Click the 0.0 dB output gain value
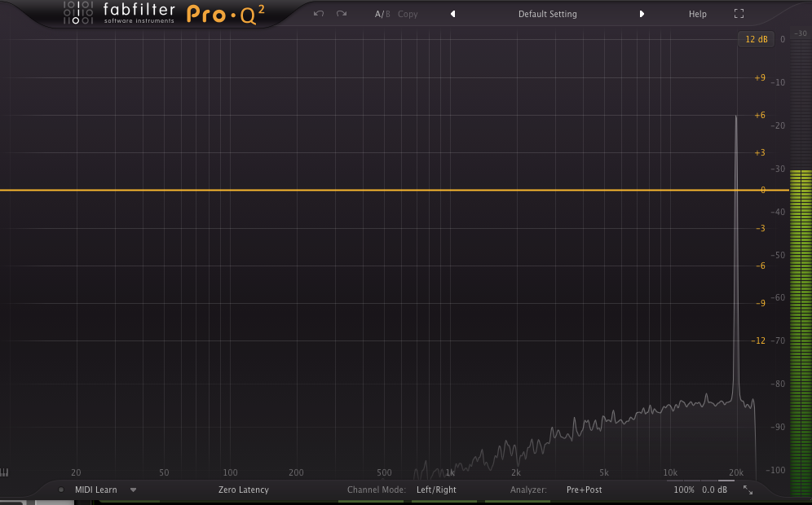This screenshot has height=505, width=812. pos(715,490)
